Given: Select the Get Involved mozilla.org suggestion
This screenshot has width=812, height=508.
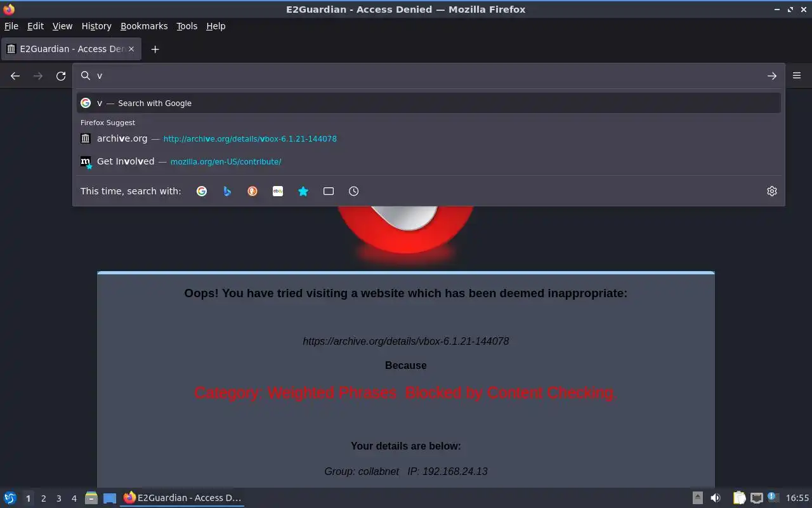Looking at the screenshot, I should (429, 161).
